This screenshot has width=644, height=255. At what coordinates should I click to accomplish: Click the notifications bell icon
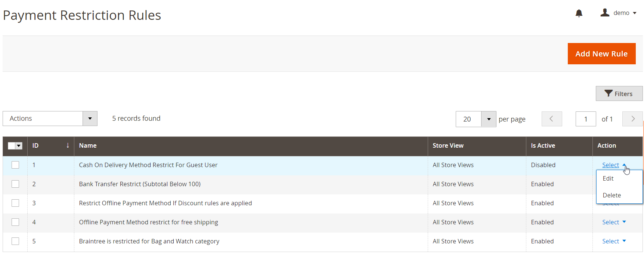click(579, 13)
